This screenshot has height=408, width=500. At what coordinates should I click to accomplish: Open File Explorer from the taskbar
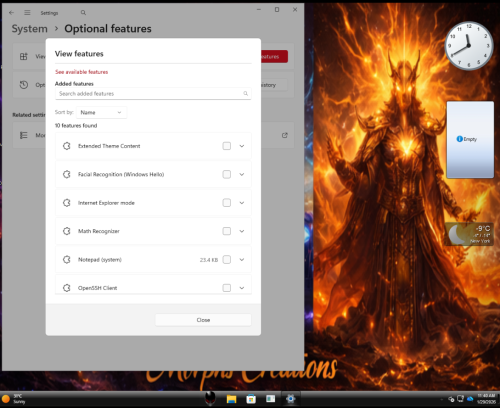coord(231,399)
